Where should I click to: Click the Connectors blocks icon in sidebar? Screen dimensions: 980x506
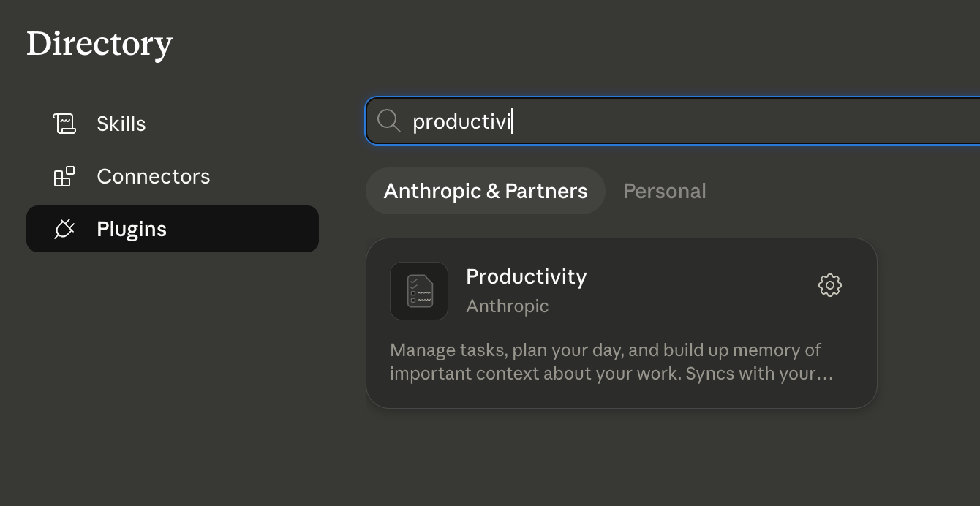(x=64, y=176)
